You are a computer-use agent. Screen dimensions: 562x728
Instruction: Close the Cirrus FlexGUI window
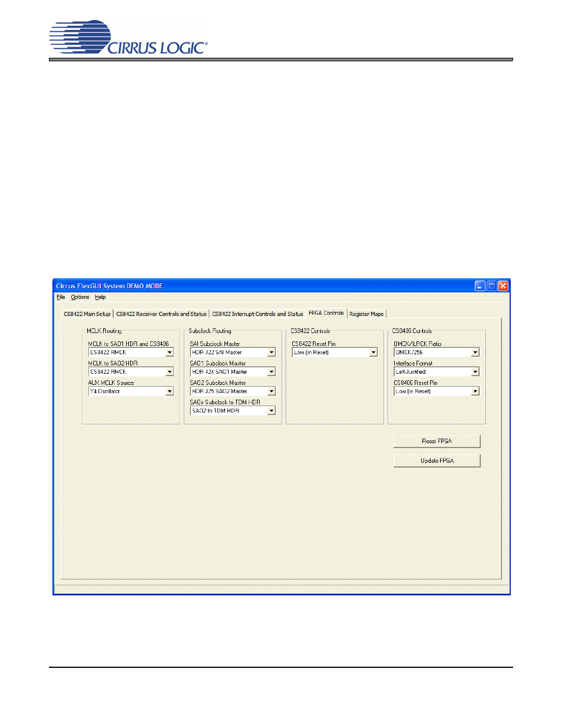[x=503, y=286]
